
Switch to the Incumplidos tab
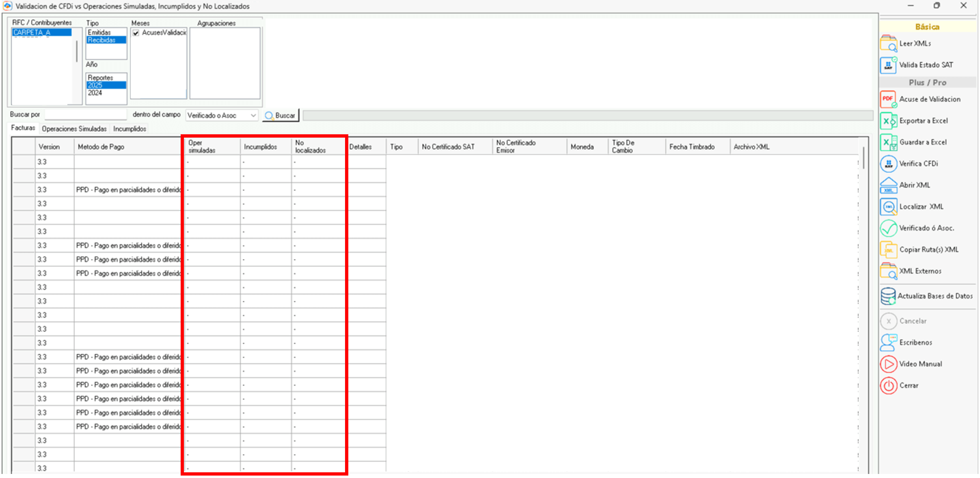pos(130,129)
